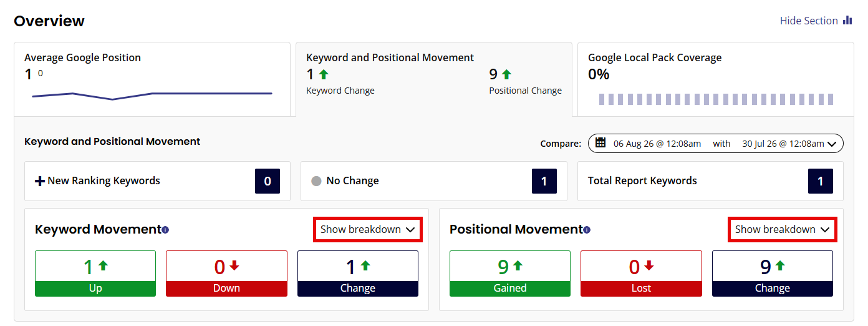The width and height of the screenshot is (868, 326).
Task: Expand Keyword Movement's Show breakdown dropdown
Action: click(368, 229)
